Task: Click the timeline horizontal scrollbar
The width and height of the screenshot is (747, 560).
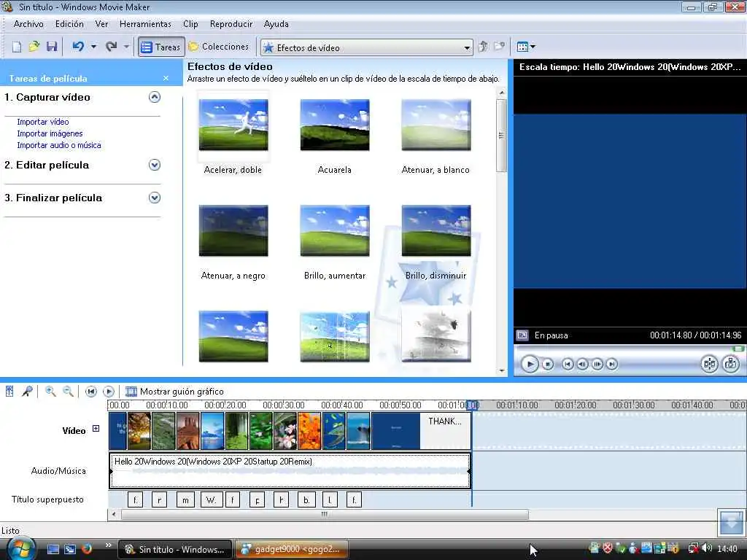Action: [x=325, y=514]
